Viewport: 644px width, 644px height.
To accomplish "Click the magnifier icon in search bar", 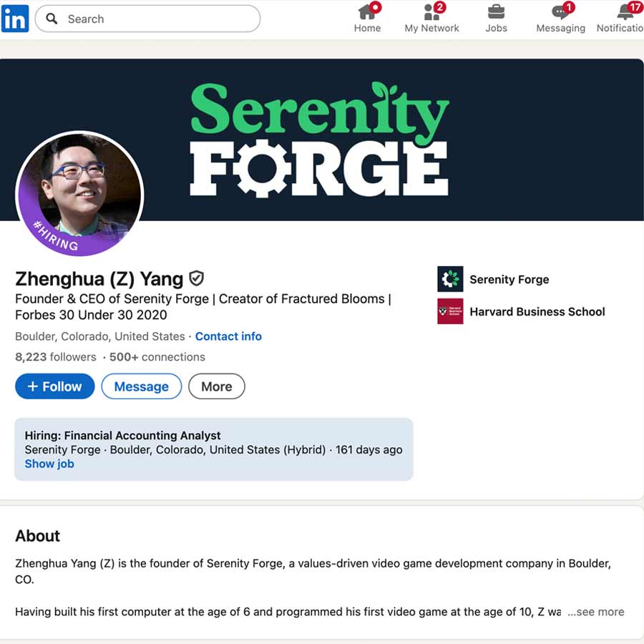I will 52,19.
